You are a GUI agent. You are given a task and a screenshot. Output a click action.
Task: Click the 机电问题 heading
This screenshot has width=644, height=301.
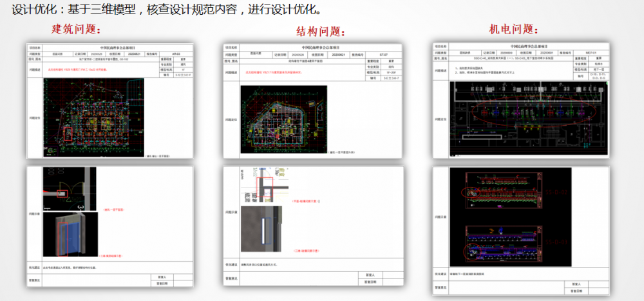pos(514,29)
